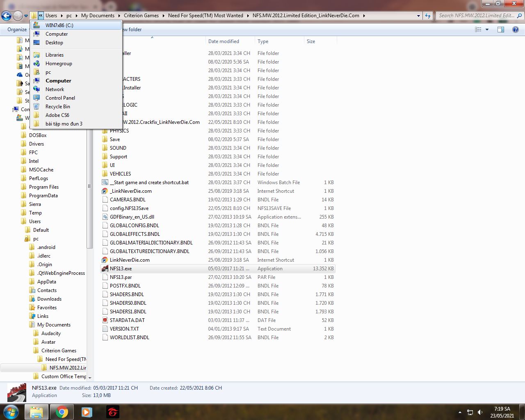This screenshot has height=420, width=525.
Task: Sort files by Date modified column
Action: [x=224, y=41]
